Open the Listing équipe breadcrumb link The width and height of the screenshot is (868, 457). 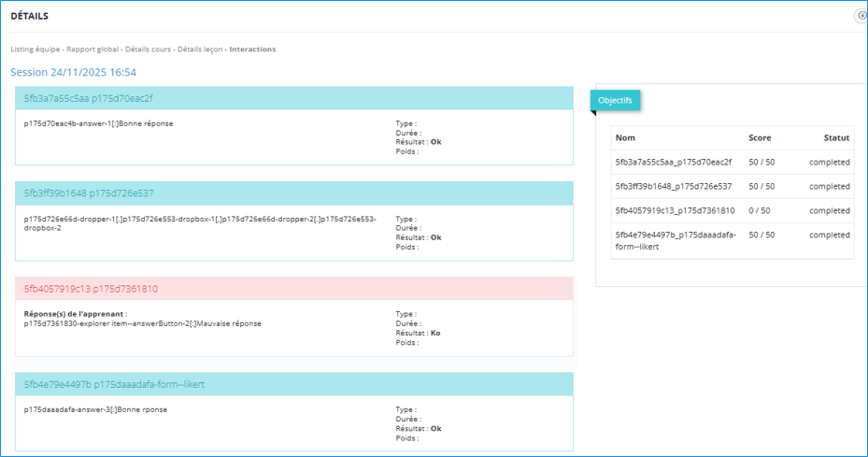35,50
